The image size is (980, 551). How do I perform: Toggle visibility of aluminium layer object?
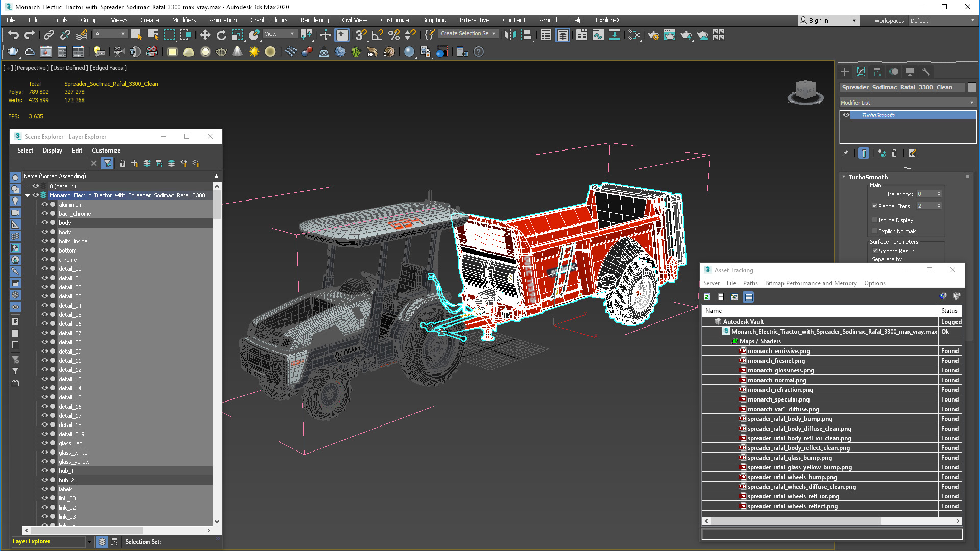tap(44, 205)
